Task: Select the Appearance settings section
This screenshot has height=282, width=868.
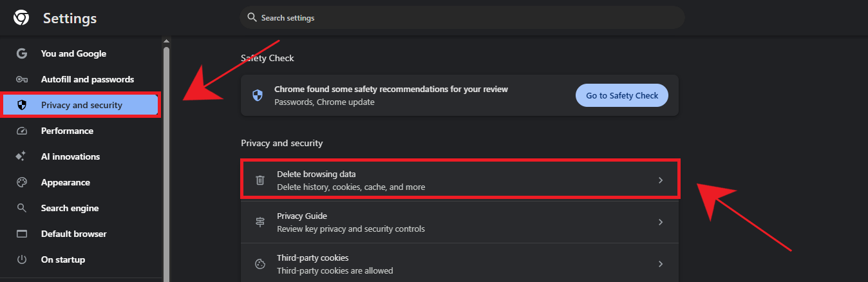Action: click(65, 182)
